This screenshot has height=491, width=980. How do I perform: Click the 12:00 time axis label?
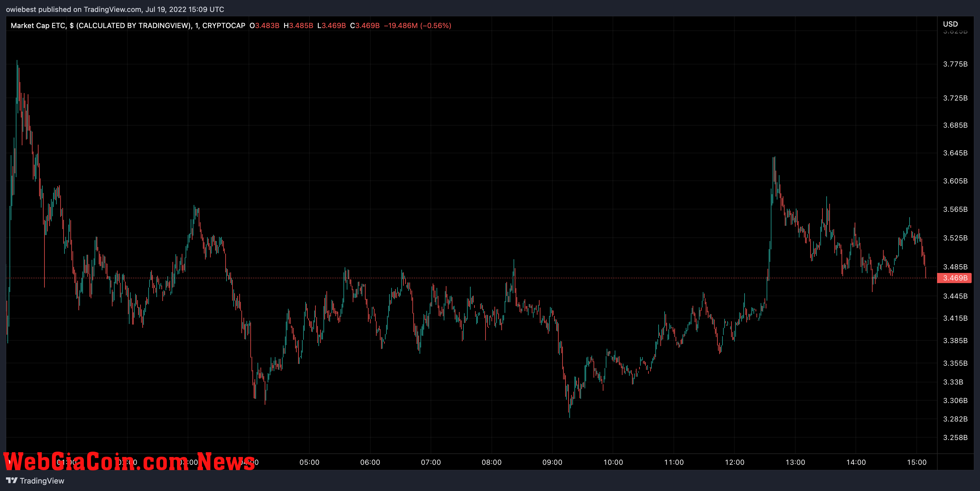(734, 462)
